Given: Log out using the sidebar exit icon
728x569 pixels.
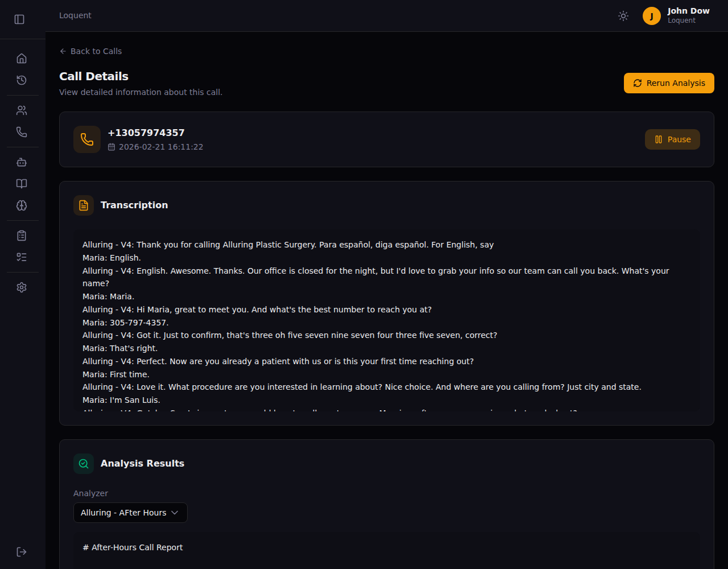Looking at the screenshot, I should click(x=22, y=551).
